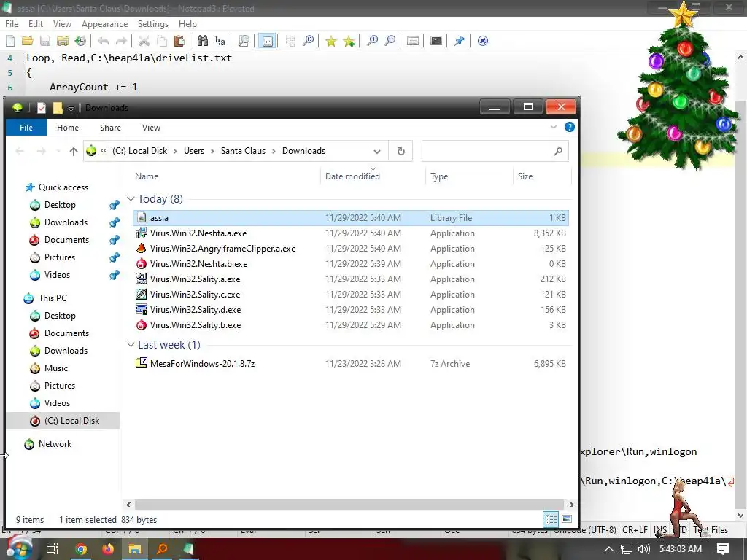Open the Quick Access Toolbar customize dropdown
Screen dimensions: 747x560
[x=71, y=109]
